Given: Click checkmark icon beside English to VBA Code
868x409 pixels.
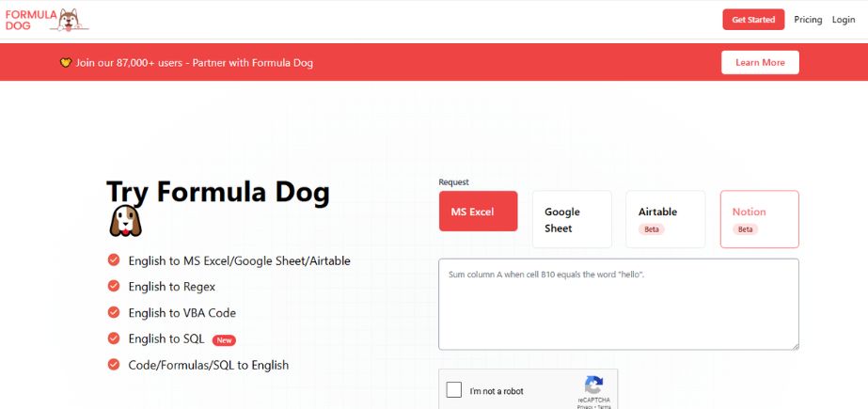Looking at the screenshot, I should [x=114, y=312].
